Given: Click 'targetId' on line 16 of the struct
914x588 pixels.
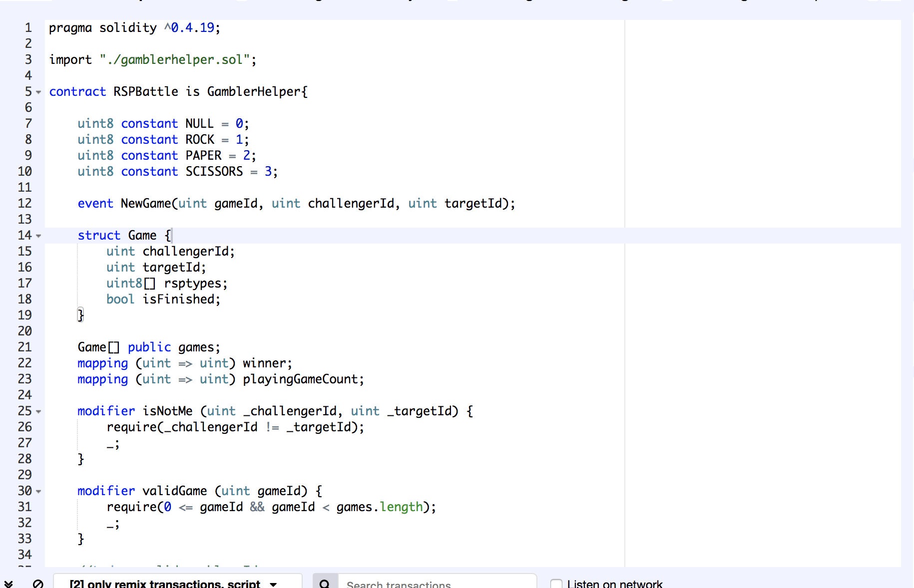Looking at the screenshot, I should (x=171, y=268).
